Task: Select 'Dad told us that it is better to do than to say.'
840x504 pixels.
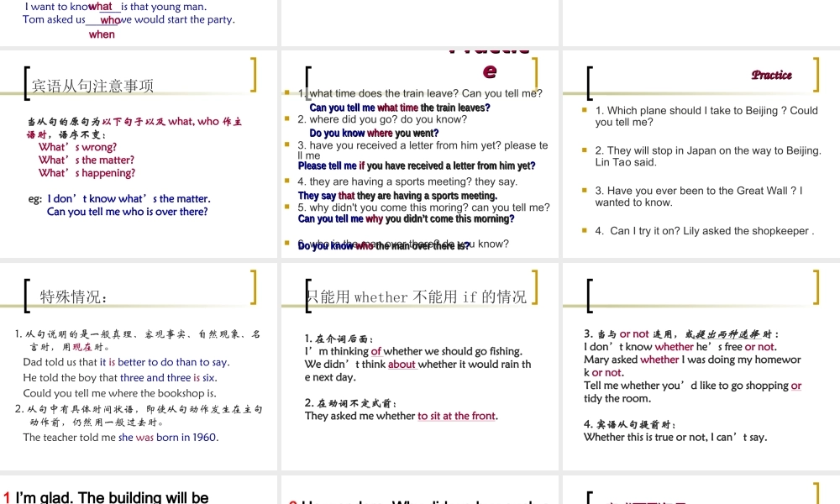Action: [126, 362]
